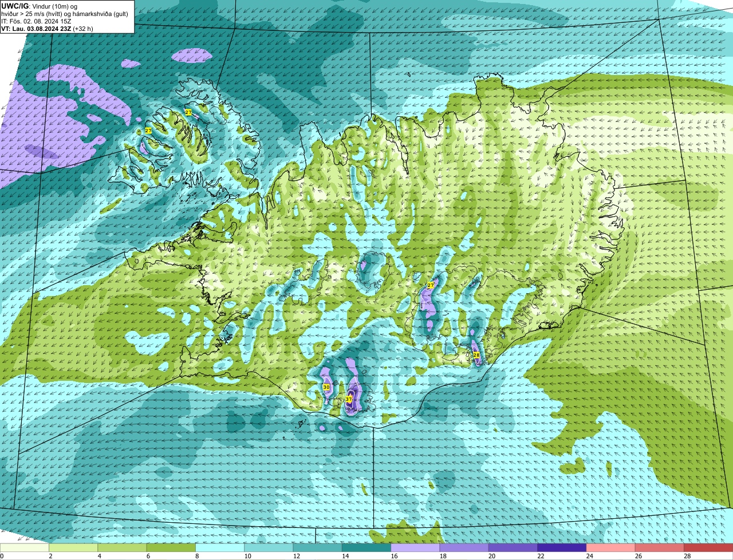733x560 pixels.
Task: Select the red legend swatch above 28 m/s
Action: [708, 548]
